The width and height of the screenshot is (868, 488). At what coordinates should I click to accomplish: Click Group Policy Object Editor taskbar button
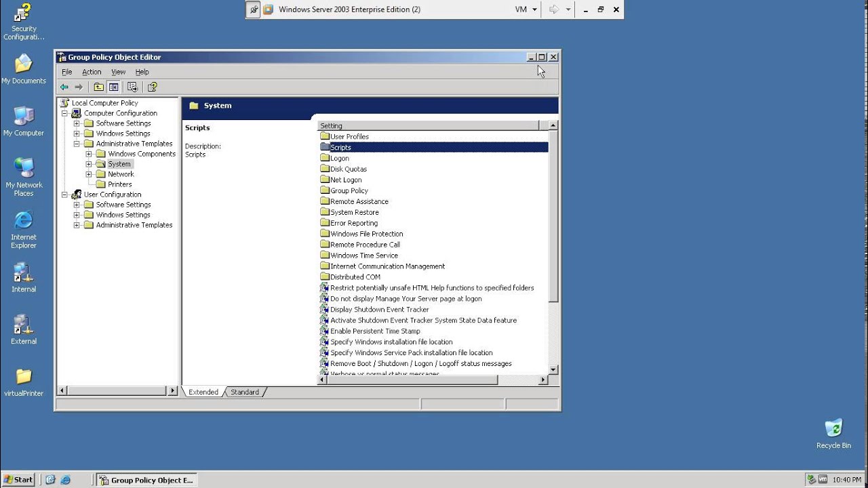[x=146, y=480]
